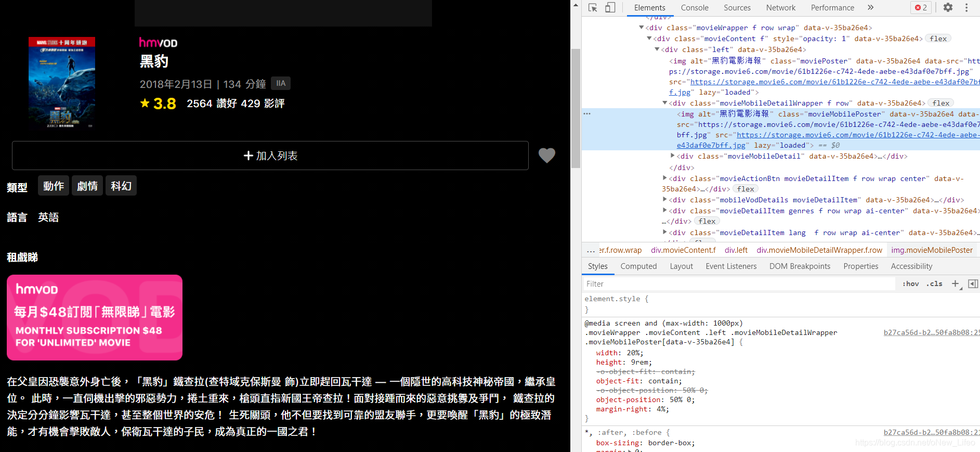Image resolution: width=980 pixels, height=452 pixels.
Task: Open the Accessibility pane tab
Action: [x=911, y=266]
